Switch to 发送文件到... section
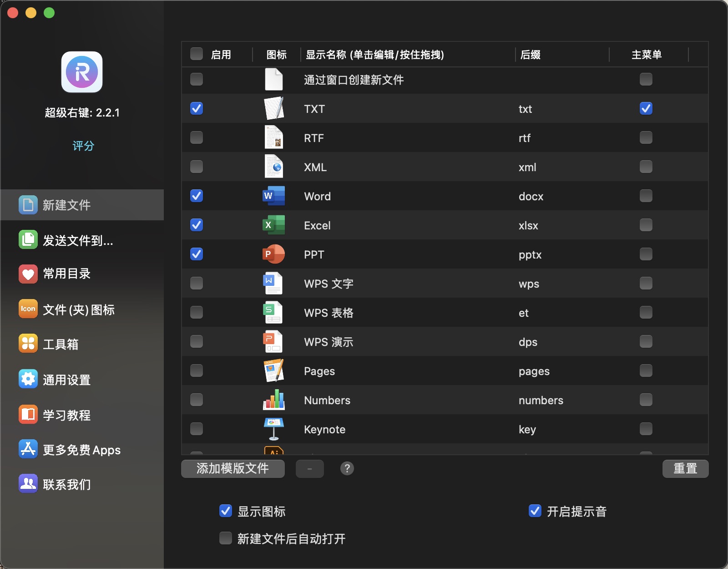728x569 pixels. [x=82, y=240]
